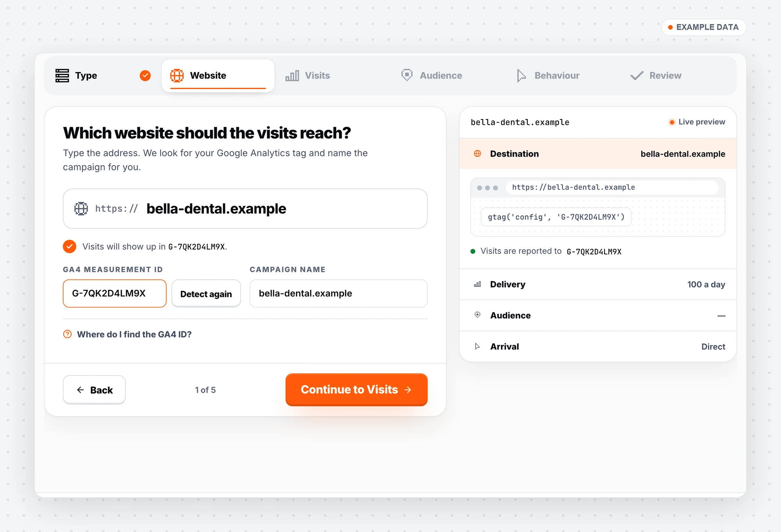Click the Destination row in preview
Screen dimensions: 781x532
(598, 154)
